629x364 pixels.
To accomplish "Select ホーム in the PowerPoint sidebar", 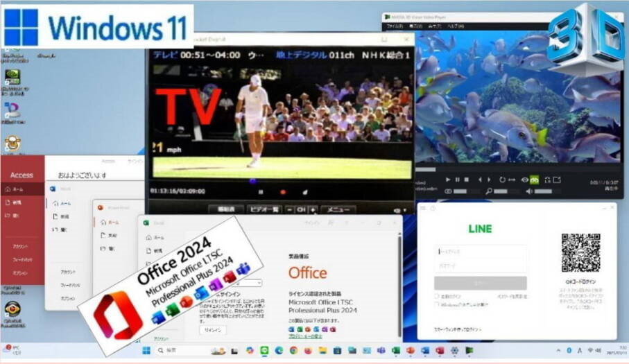I will click(110, 222).
